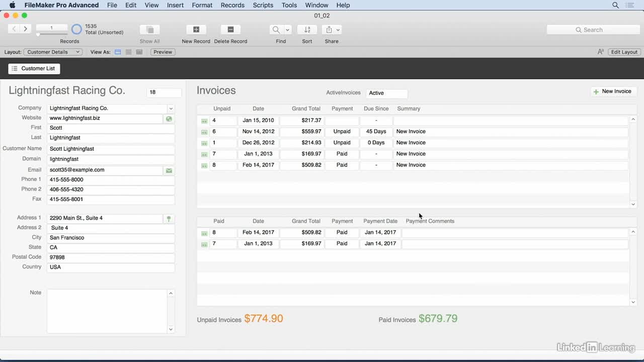Click the Share toolbar icon

click(329, 30)
